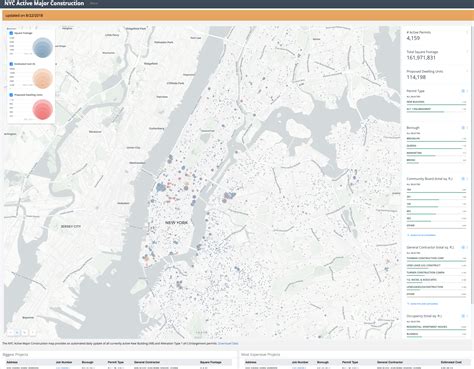Click the large blue bubble cluster on Manhattan's west side
Viewport: 474px width, 369px height.
[x=161, y=187]
